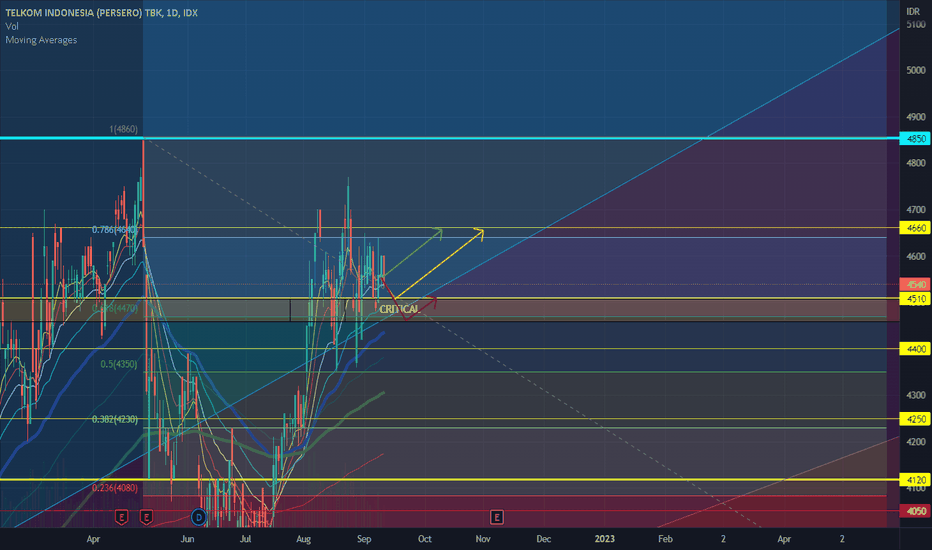Click the yellow 4120 price label
The width and height of the screenshot is (932, 550).
915,480
